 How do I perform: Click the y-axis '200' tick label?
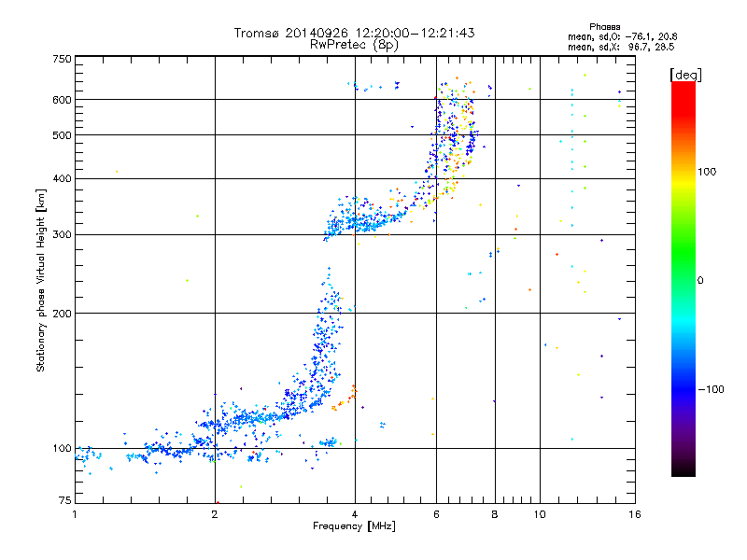click(62, 314)
